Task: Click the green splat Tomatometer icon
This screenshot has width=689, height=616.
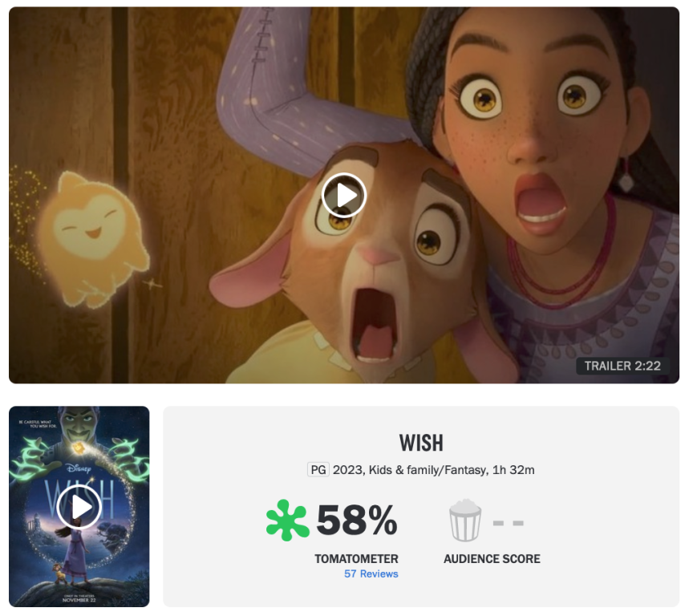Action: (x=287, y=521)
